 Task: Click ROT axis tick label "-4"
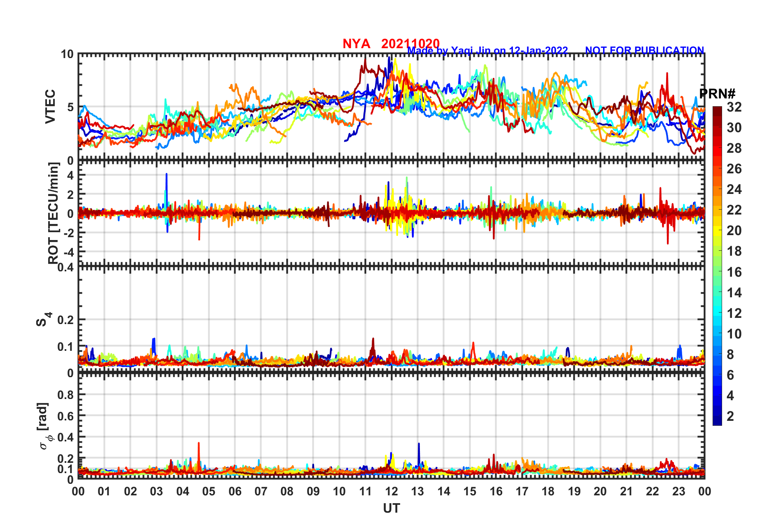(68, 252)
